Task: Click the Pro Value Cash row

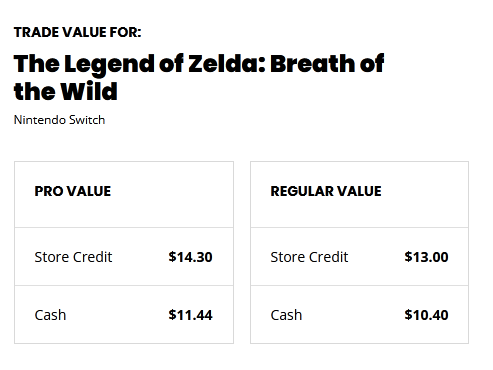Action: 124,314
